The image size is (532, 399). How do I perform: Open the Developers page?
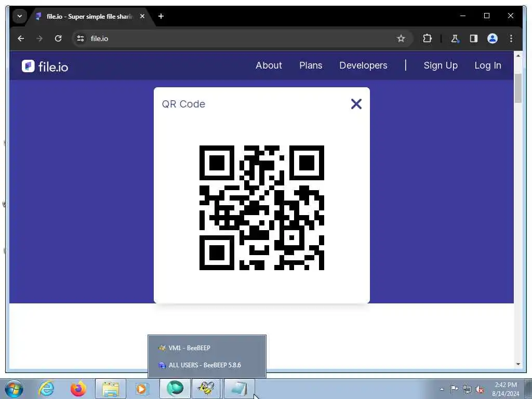coord(363,65)
